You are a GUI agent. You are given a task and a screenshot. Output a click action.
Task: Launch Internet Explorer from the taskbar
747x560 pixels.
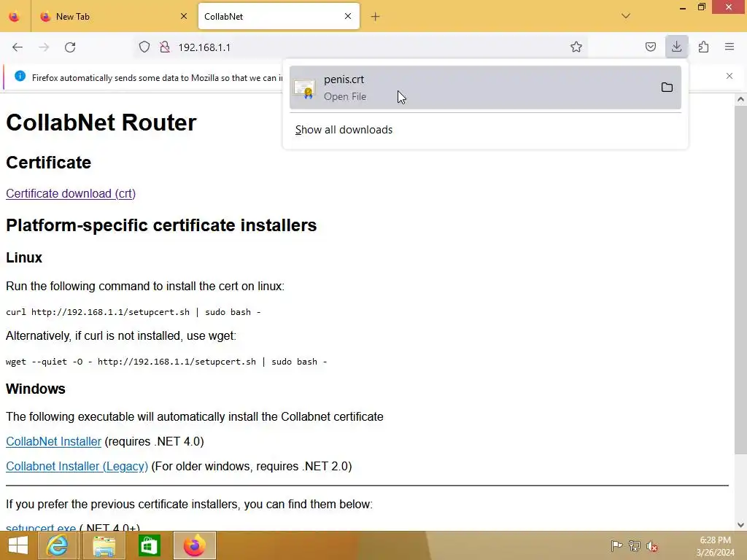pos(58,545)
